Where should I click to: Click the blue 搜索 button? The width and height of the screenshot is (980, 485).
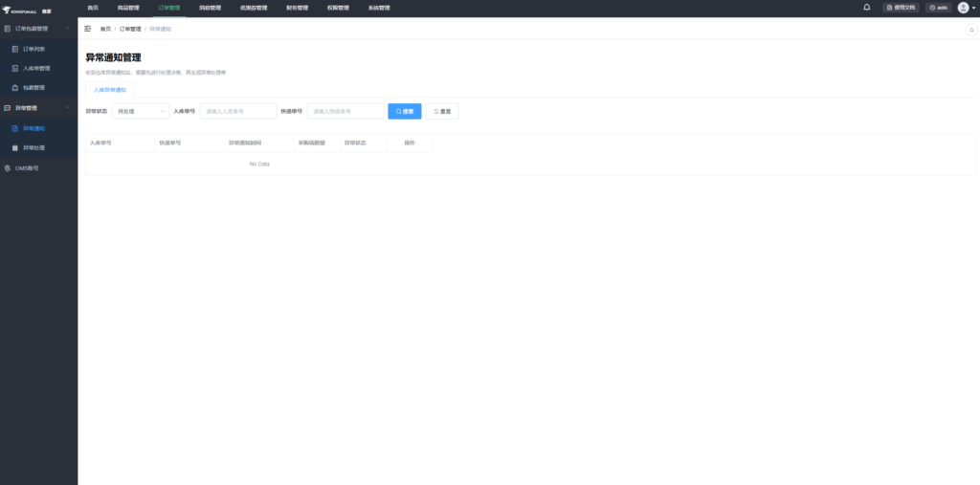[x=404, y=111]
